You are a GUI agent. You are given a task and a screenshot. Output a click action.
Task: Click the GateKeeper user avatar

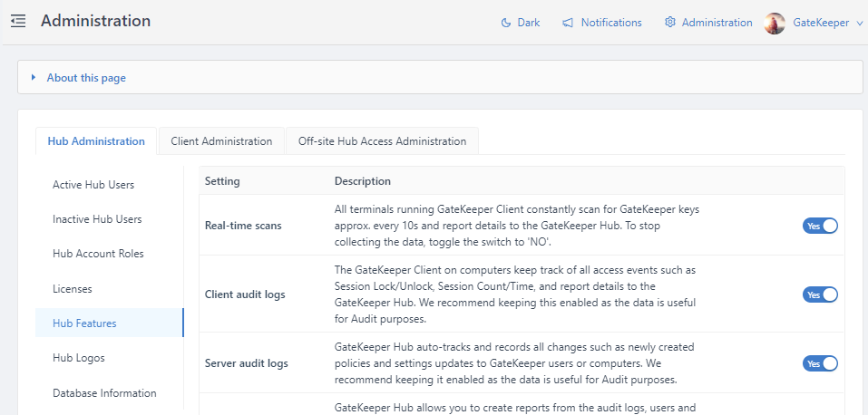[x=775, y=23]
